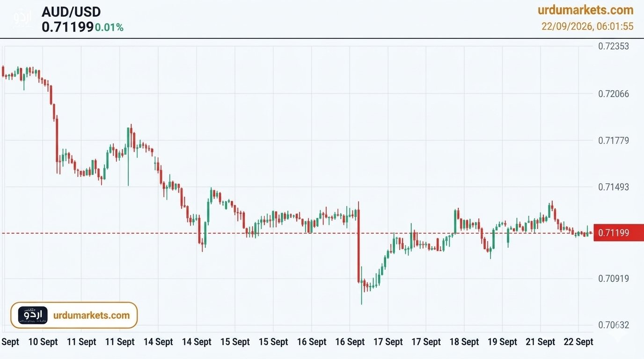Image resolution: width=644 pixels, height=359 pixels.
Task: Click the 19 Sept date label
Action: coord(502,342)
